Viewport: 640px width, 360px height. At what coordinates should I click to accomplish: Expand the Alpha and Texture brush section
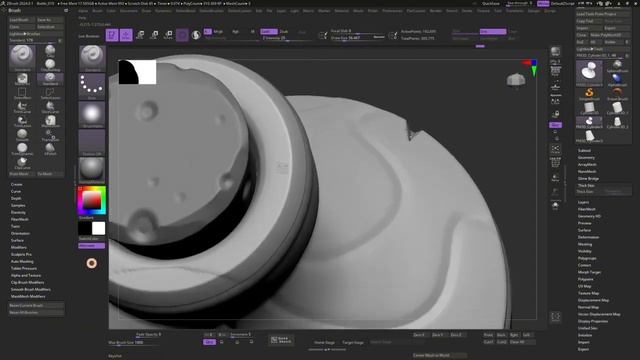26,276
